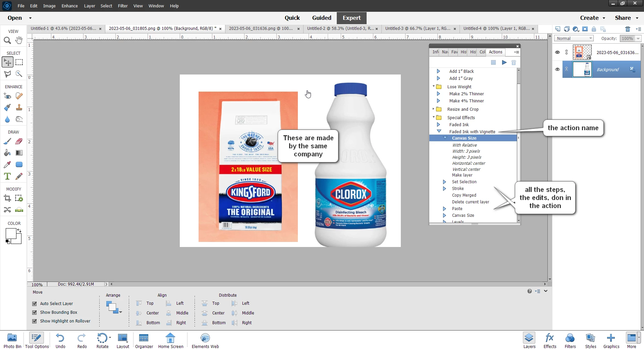Select the Make 4% Thinner action
Image resolution: width=644 pixels, height=349 pixels.
coord(466,101)
